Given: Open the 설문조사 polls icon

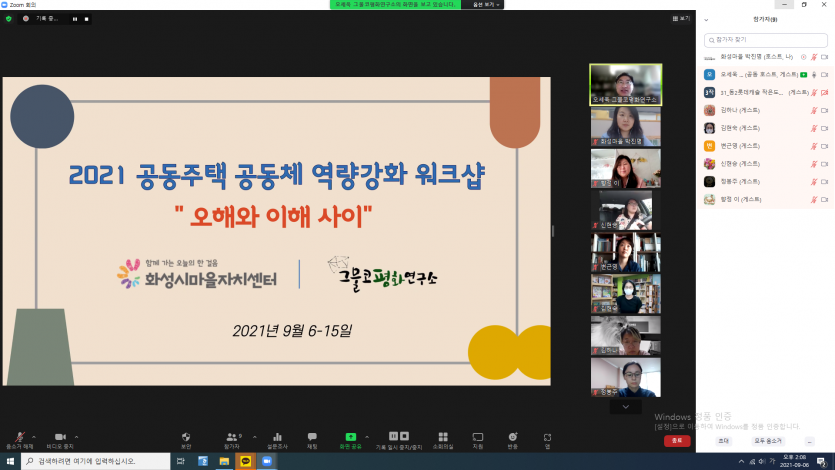Looking at the screenshot, I should click(277, 440).
